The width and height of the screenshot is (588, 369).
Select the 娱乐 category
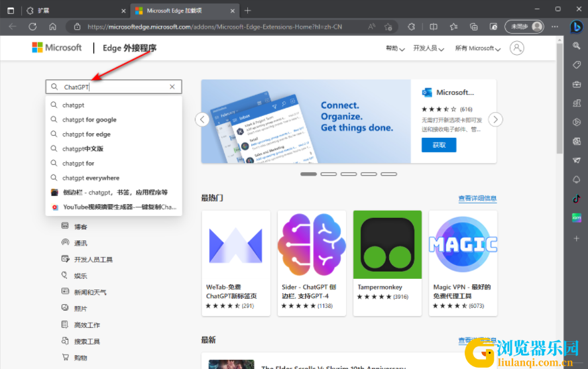(x=74, y=276)
